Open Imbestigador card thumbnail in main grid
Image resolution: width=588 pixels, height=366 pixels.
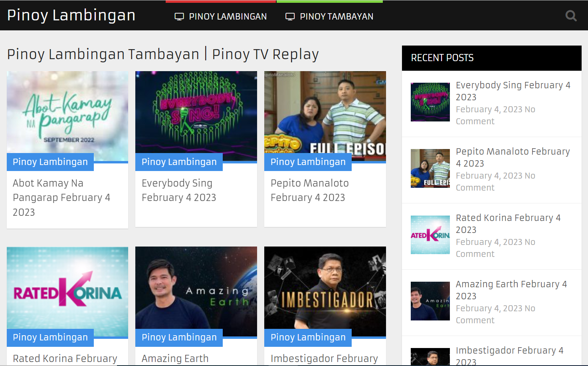[x=325, y=292]
